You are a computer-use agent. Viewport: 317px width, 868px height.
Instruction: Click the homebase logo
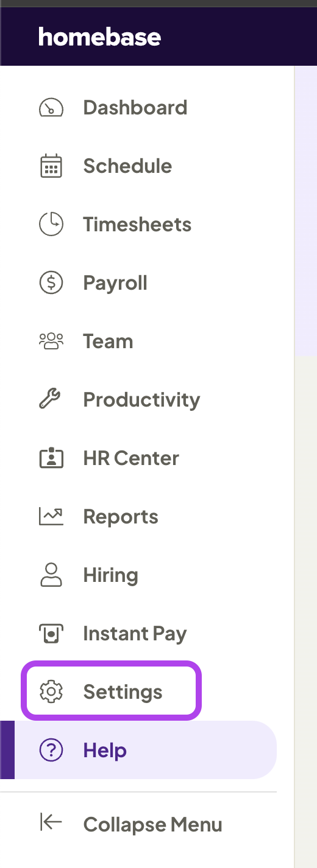point(100,37)
